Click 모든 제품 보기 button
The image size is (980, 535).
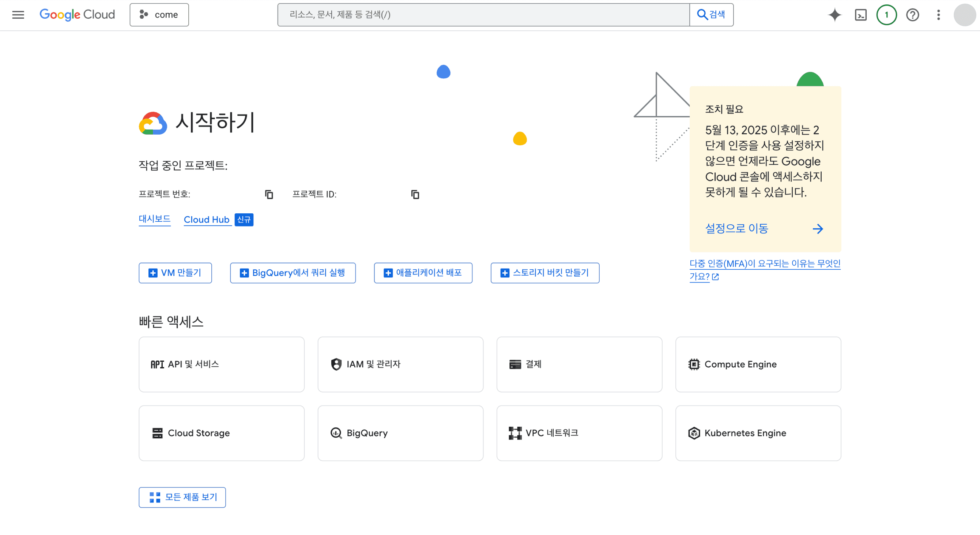point(182,497)
